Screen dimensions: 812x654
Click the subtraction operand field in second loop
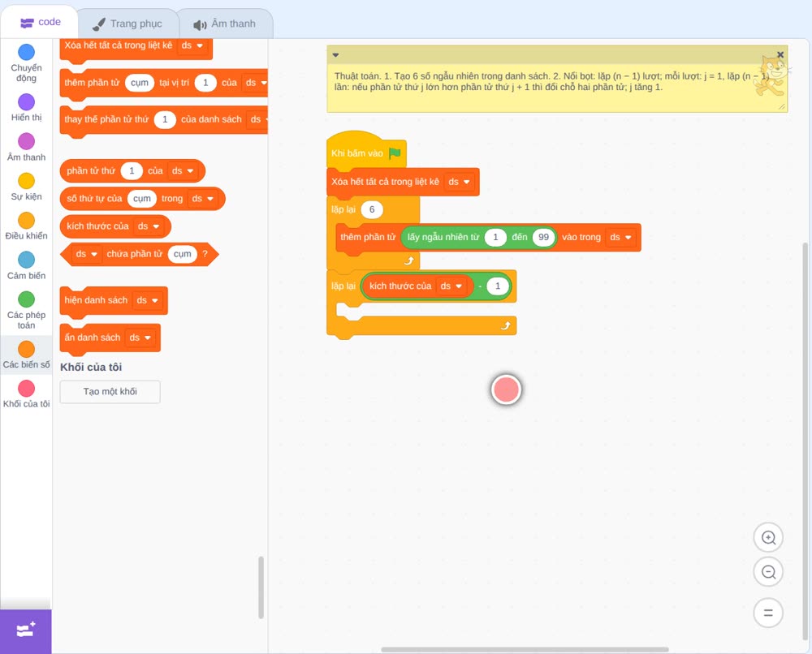tap(498, 286)
